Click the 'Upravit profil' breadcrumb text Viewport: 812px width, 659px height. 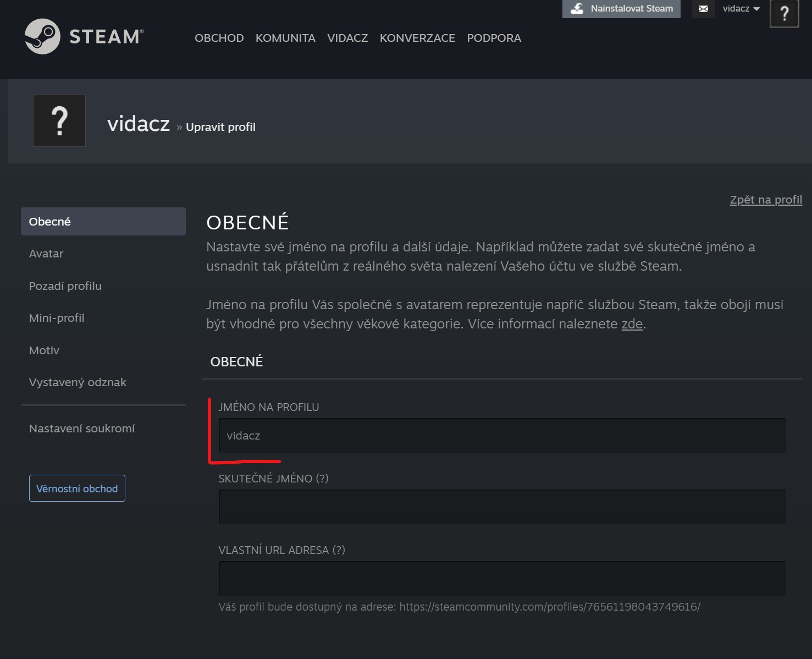coord(220,127)
